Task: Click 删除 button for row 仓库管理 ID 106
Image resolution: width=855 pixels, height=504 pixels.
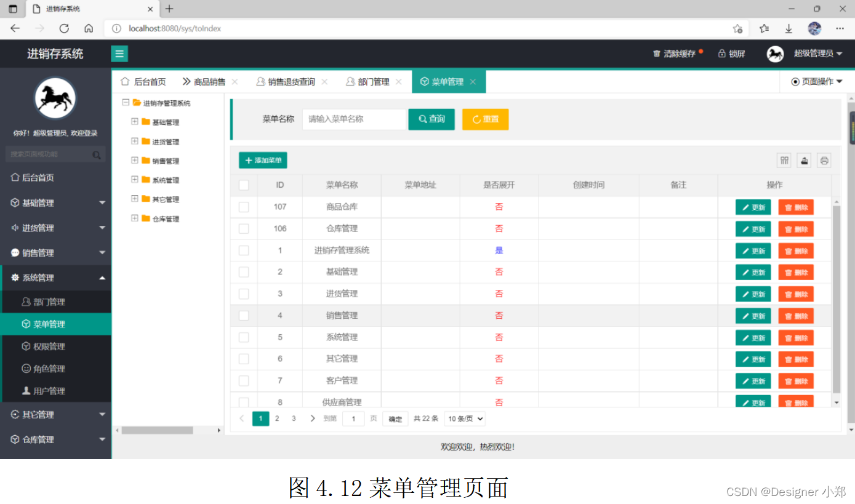Action: click(796, 229)
